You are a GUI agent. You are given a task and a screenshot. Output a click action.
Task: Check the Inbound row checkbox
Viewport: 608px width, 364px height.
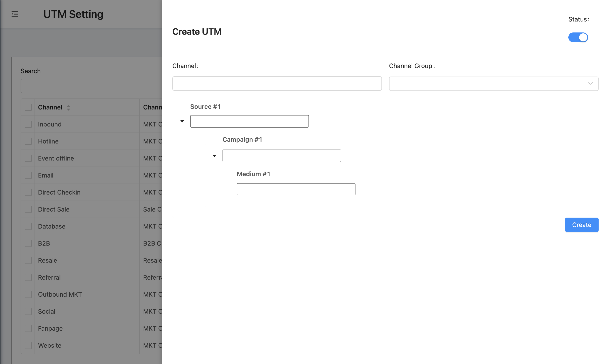click(x=28, y=124)
